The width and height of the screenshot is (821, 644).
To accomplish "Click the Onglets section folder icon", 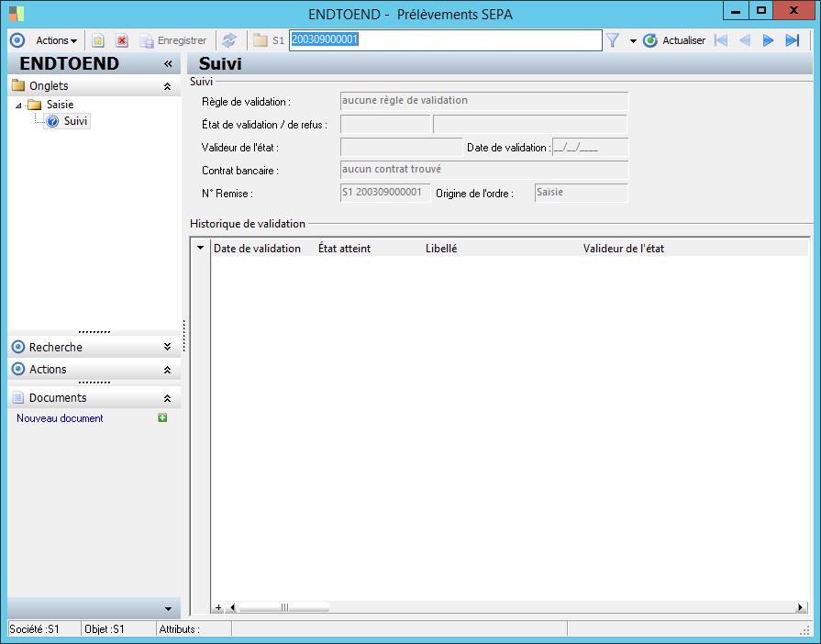I will (x=18, y=85).
